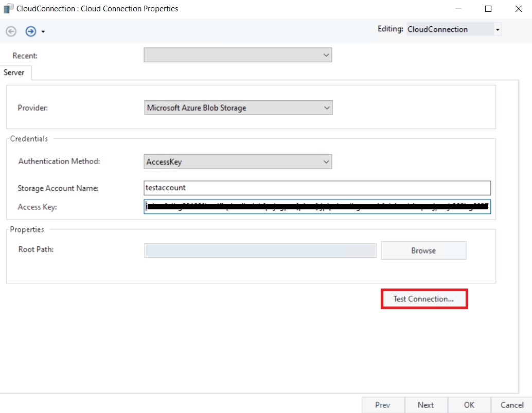Screen dimensions: 532x413
Task: Click the CloudConnection app icon in title bar
Action: pos(9,9)
